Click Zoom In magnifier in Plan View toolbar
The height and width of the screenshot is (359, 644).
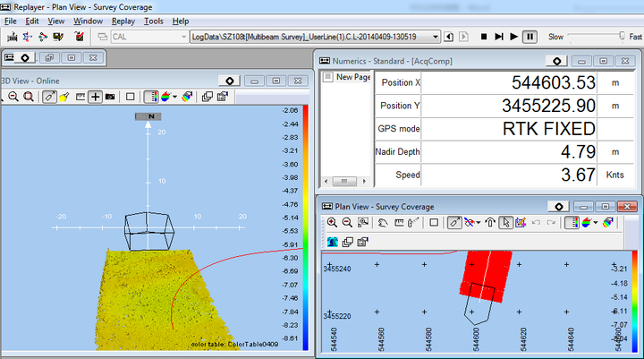tap(332, 223)
